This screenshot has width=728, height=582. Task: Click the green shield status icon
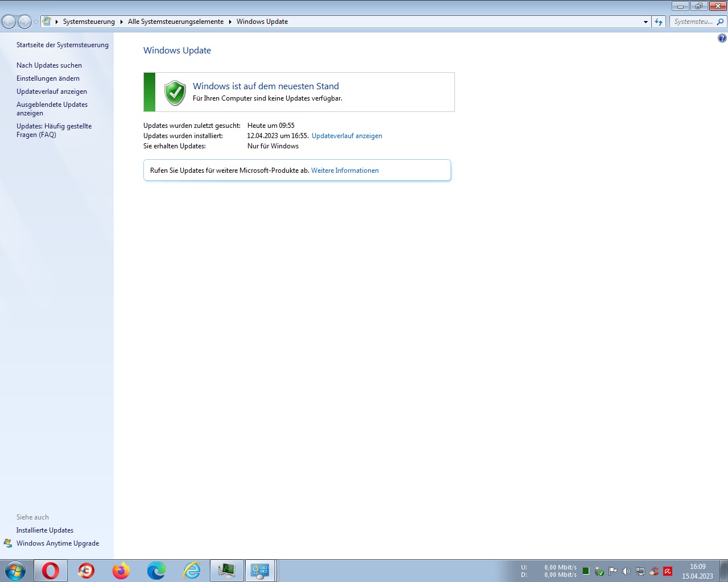(175, 93)
